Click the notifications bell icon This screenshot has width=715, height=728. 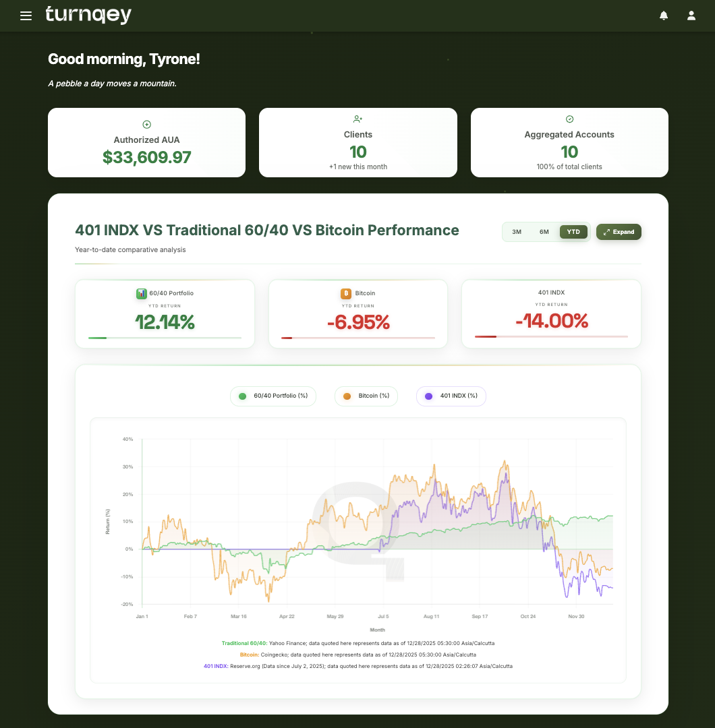point(664,16)
